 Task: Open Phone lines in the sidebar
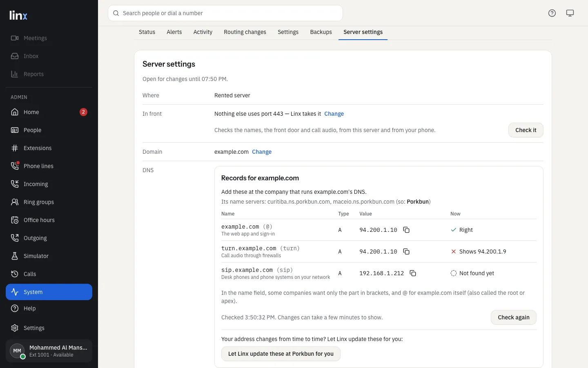[x=49, y=166]
